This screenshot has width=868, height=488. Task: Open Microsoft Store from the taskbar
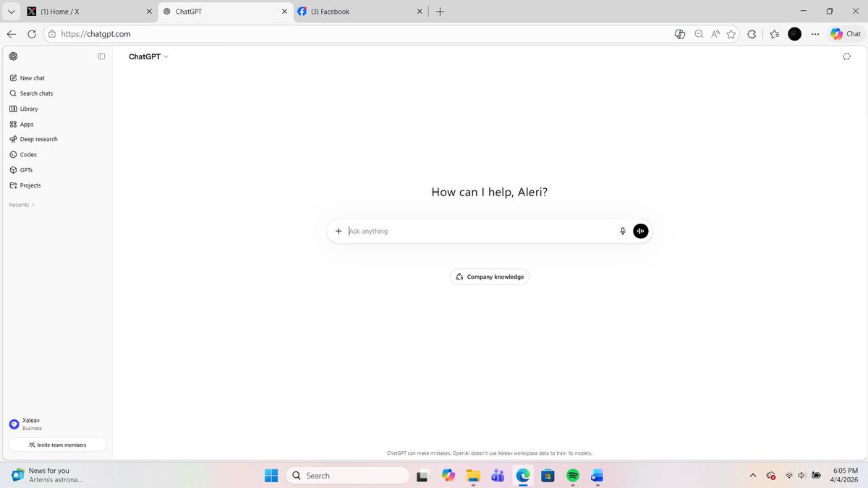548,476
